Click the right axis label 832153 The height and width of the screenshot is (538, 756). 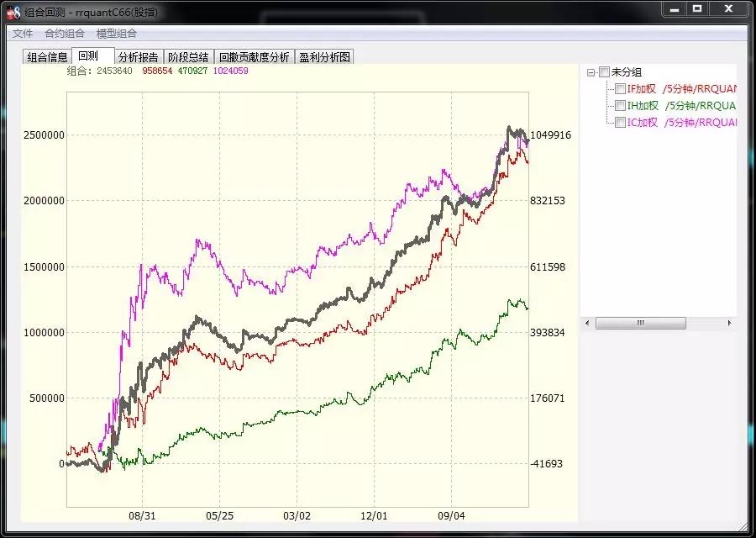548,201
